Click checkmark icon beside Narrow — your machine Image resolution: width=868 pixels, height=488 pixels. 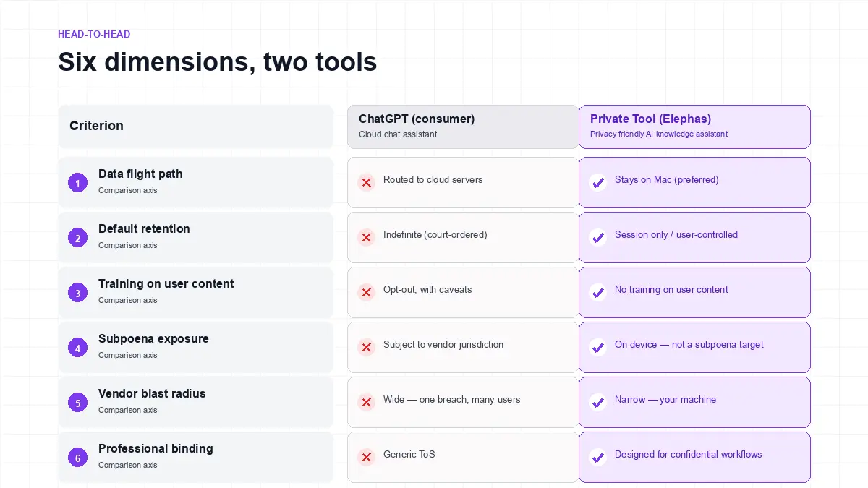[x=598, y=403]
